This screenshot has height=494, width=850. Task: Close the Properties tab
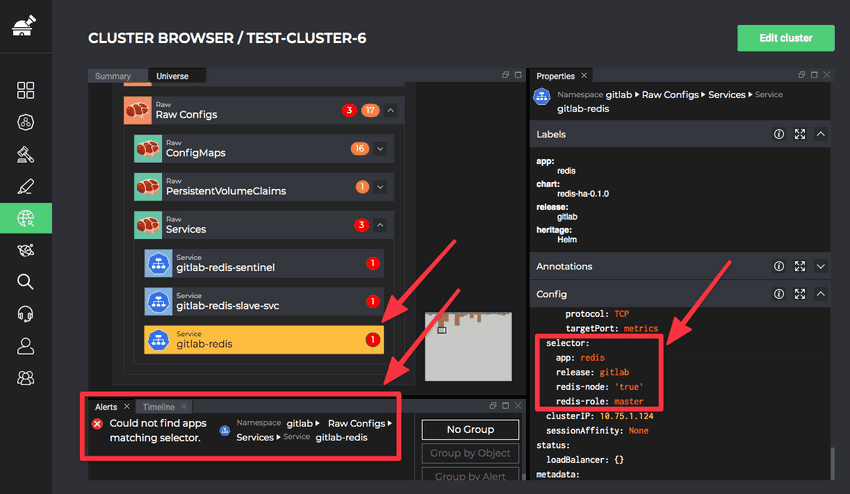pos(584,75)
